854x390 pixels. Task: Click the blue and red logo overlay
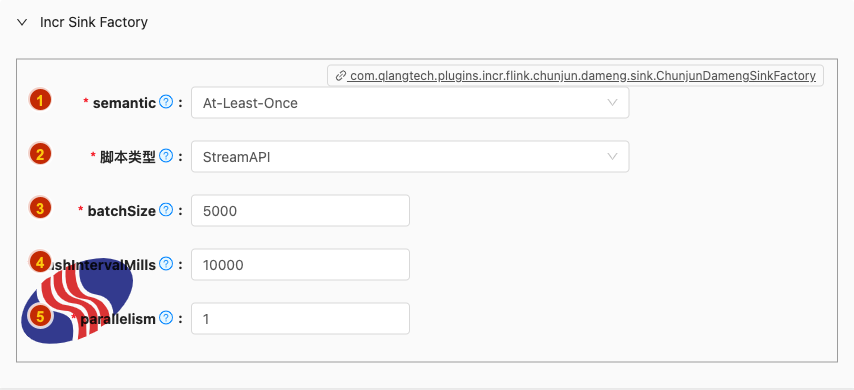tap(77, 301)
